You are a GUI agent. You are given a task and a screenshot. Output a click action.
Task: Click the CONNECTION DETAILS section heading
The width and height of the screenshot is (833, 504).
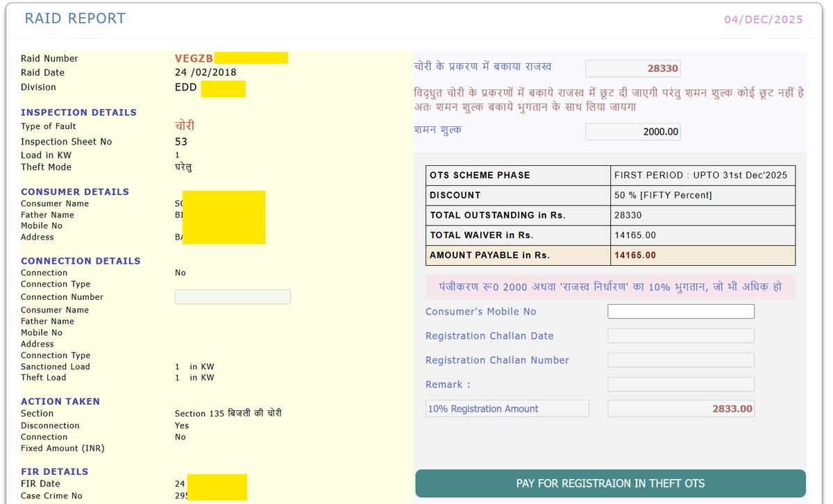[x=81, y=261]
